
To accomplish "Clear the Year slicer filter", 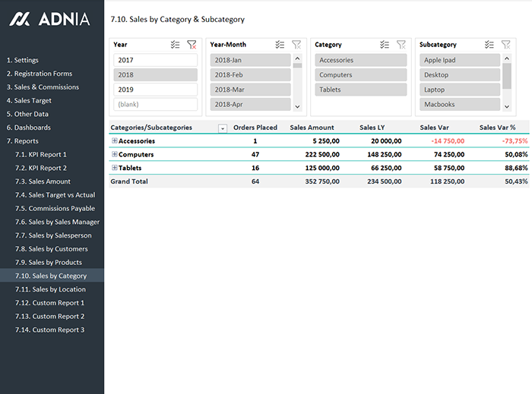I will [x=192, y=45].
